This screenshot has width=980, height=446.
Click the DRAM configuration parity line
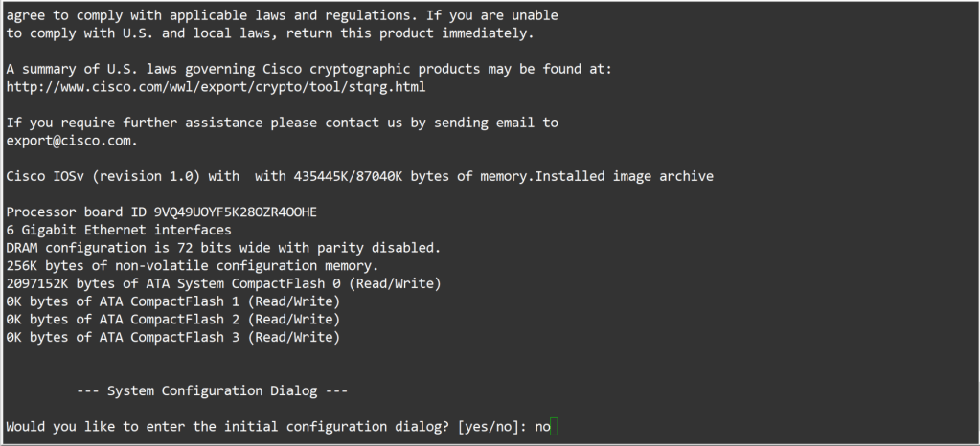[223, 248]
